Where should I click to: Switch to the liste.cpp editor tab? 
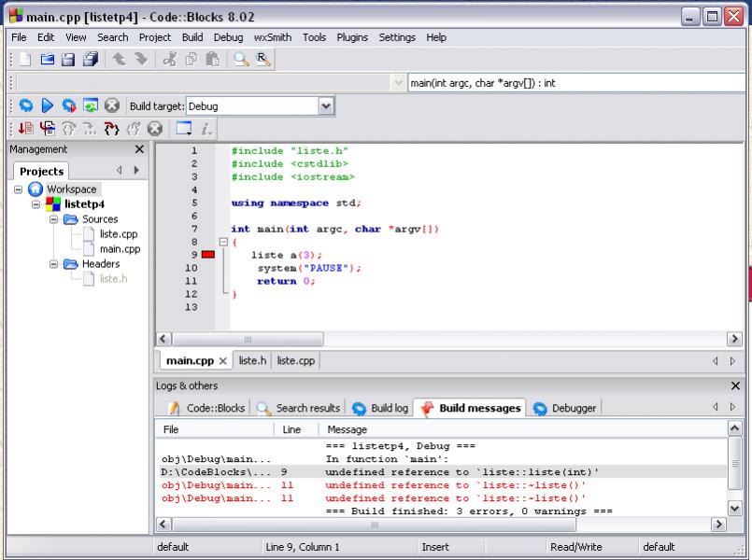(x=296, y=360)
